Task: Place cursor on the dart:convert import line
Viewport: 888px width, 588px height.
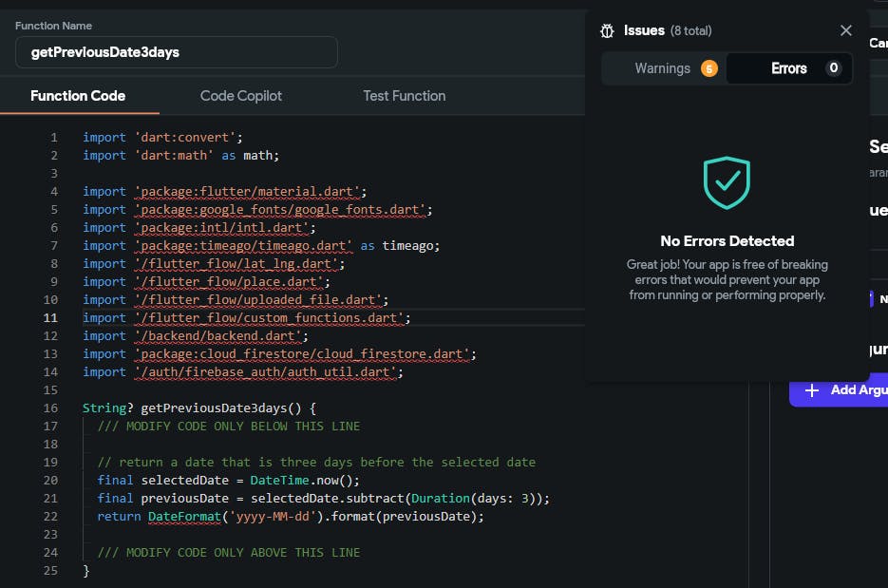Action: pos(162,138)
